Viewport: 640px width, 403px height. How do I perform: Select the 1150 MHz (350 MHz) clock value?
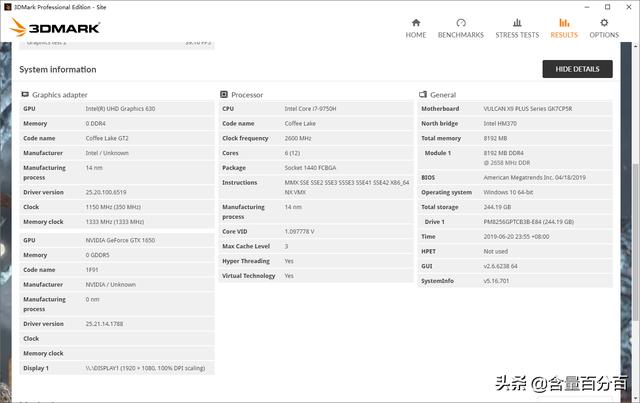click(x=113, y=207)
